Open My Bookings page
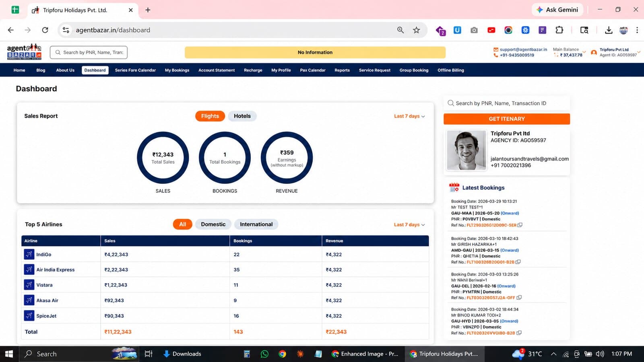Viewport: 644px width, 362px height. click(x=177, y=70)
